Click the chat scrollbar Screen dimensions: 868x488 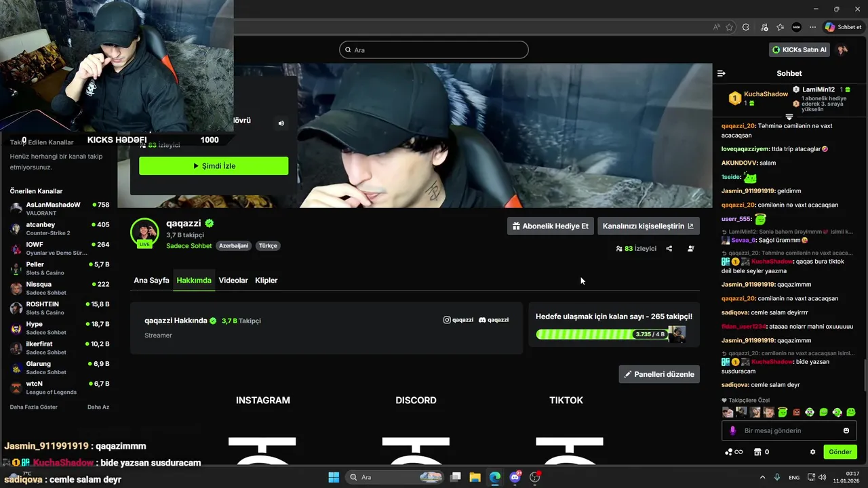(x=865, y=376)
